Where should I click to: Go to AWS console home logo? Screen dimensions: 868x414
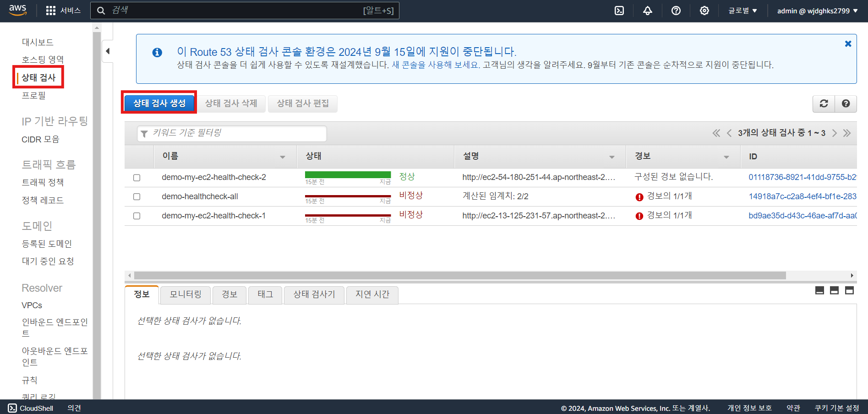18,10
